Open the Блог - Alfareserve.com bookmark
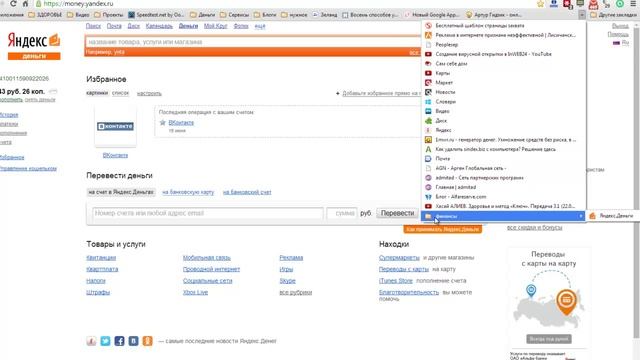The image size is (640, 360). [x=504, y=197]
